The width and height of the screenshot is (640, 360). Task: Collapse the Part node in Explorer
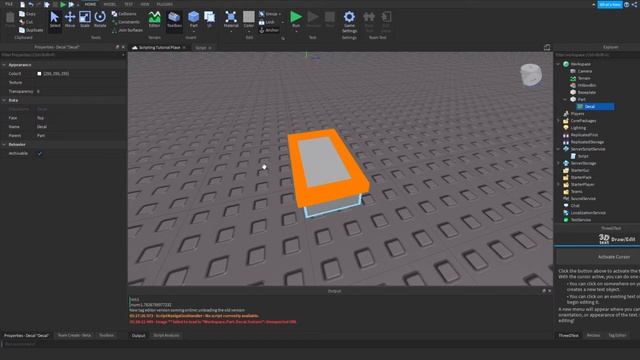pos(566,99)
